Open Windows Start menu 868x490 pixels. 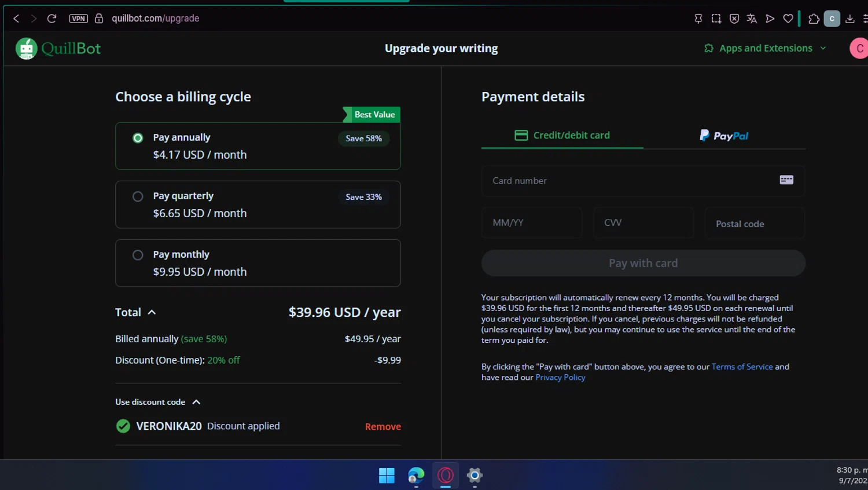click(387, 476)
